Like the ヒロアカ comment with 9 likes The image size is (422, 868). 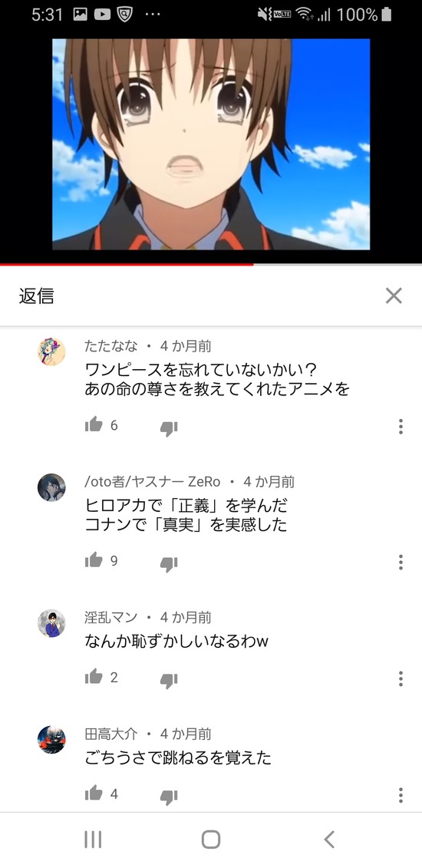pos(94,560)
